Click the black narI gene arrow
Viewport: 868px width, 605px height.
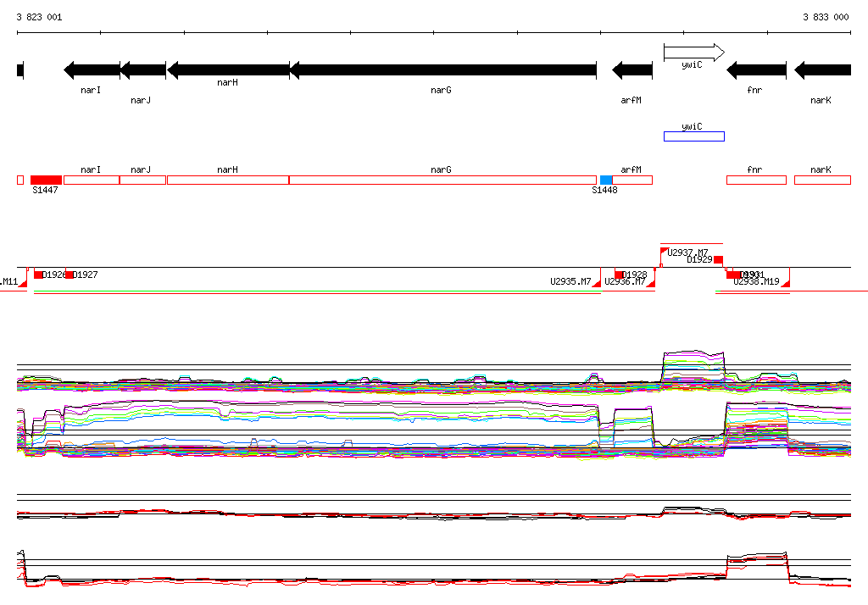92,70
